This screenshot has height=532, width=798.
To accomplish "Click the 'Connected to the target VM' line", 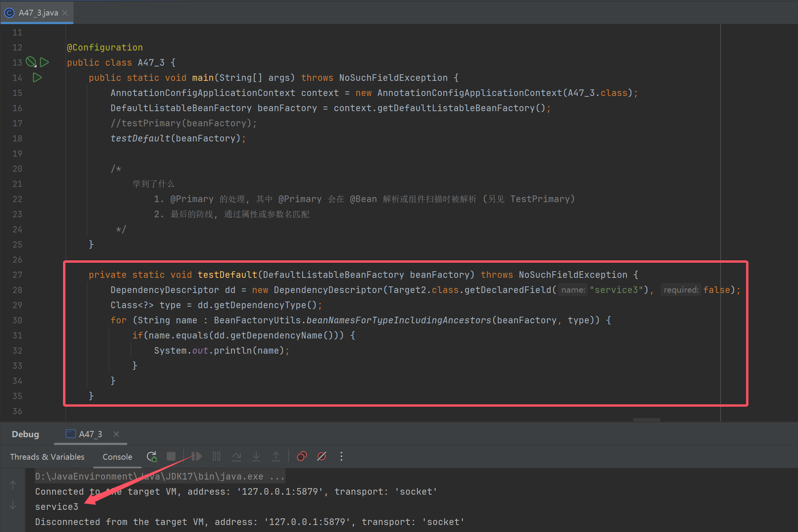I will (236, 492).
